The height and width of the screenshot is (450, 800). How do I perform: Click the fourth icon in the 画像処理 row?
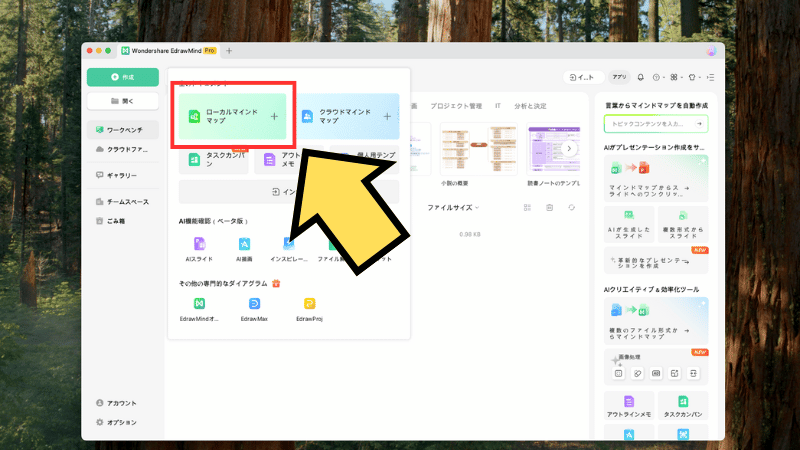pos(674,373)
